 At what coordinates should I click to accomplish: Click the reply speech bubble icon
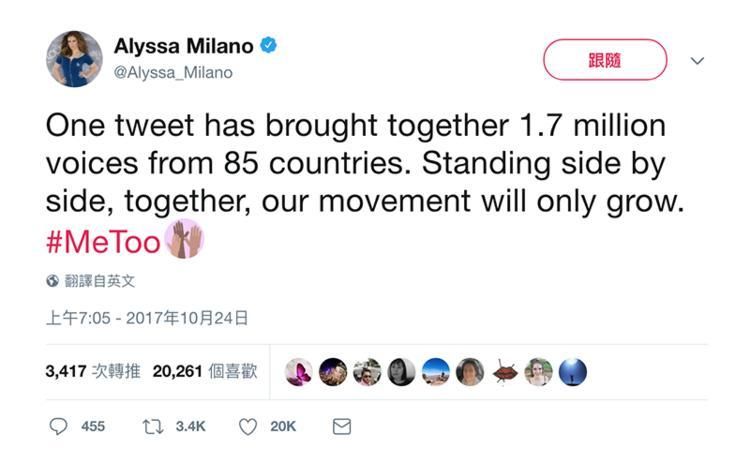(x=58, y=426)
